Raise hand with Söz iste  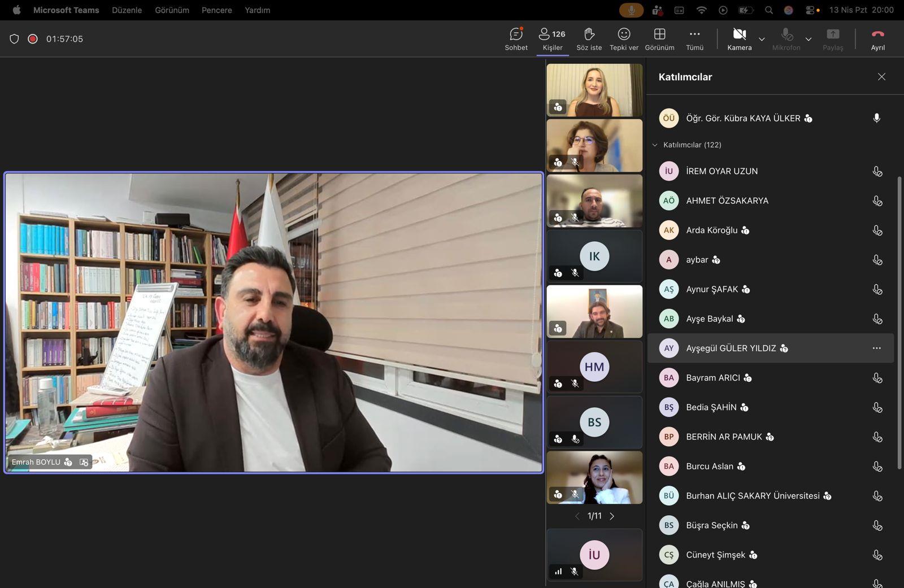tap(589, 38)
